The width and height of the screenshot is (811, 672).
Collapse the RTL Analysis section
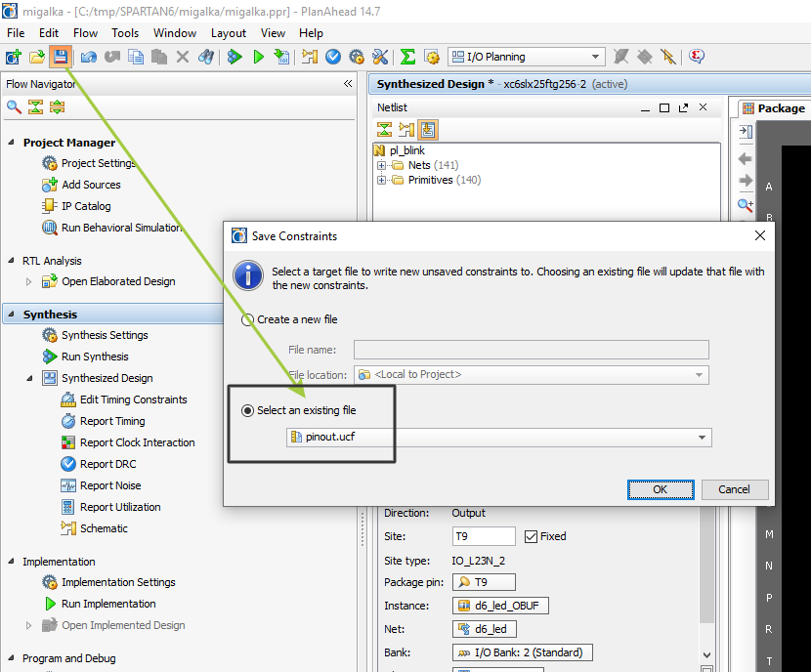click(x=12, y=261)
